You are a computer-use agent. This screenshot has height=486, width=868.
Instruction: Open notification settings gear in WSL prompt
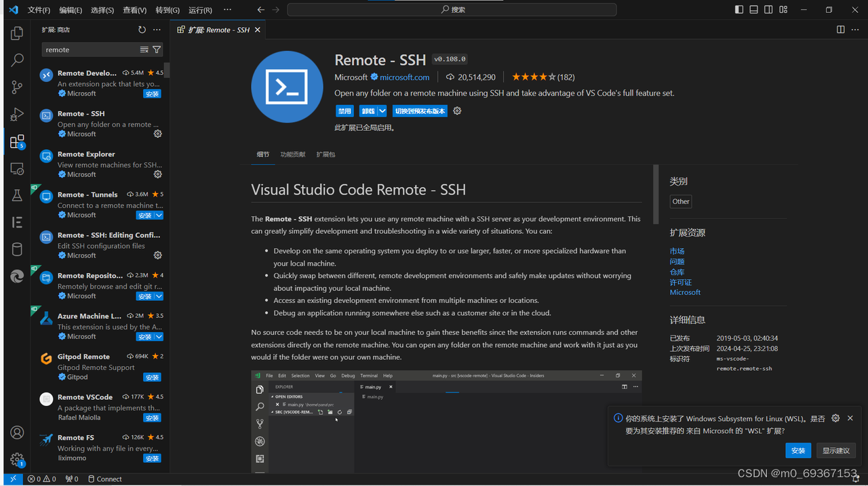click(x=835, y=418)
